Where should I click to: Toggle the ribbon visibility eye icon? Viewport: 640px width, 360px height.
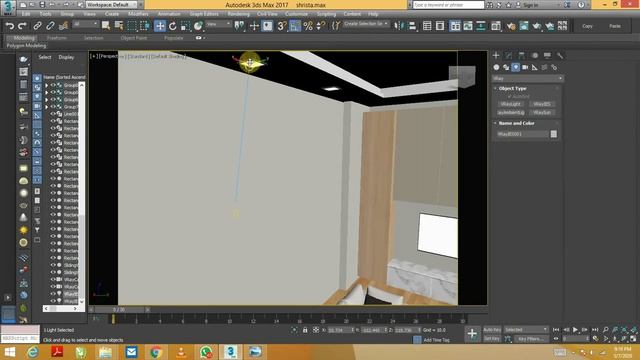(x=199, y=38)
